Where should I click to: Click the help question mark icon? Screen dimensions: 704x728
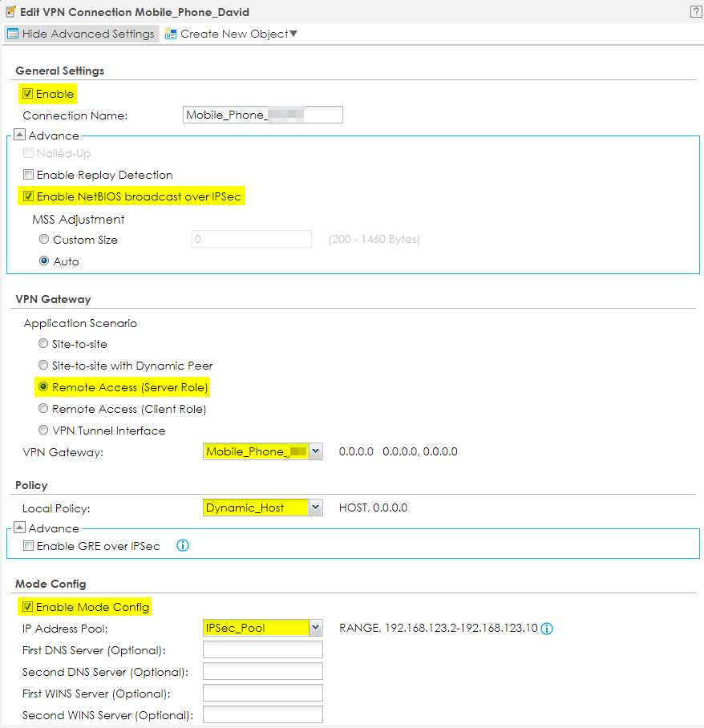(695, 11)
